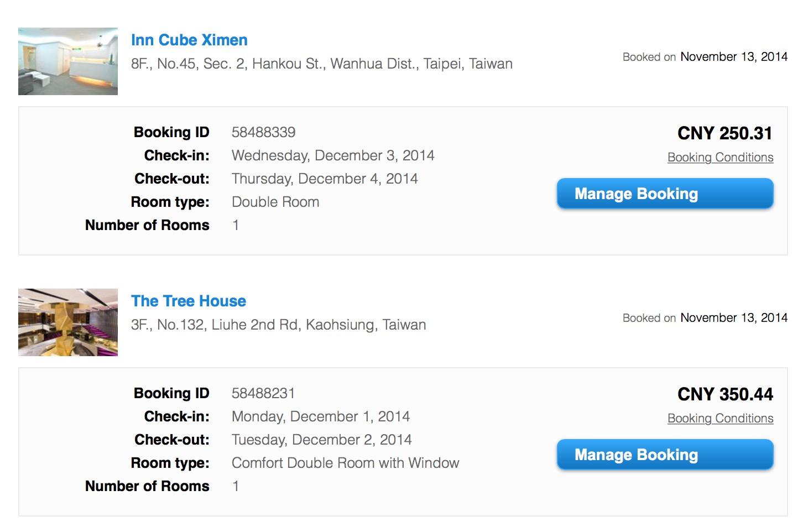803x532 pixels.
Task: Click the Hankou St. Taipei address
Action: point(321,64)
